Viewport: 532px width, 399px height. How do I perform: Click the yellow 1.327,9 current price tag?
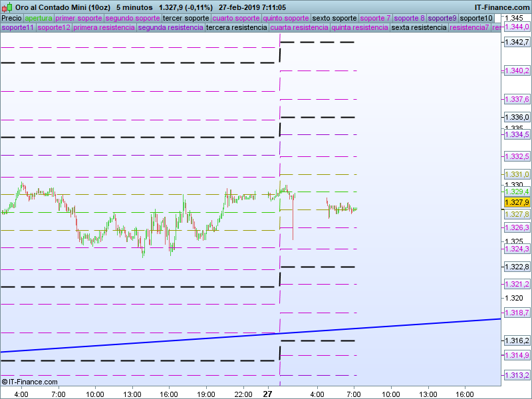point(517,202)
